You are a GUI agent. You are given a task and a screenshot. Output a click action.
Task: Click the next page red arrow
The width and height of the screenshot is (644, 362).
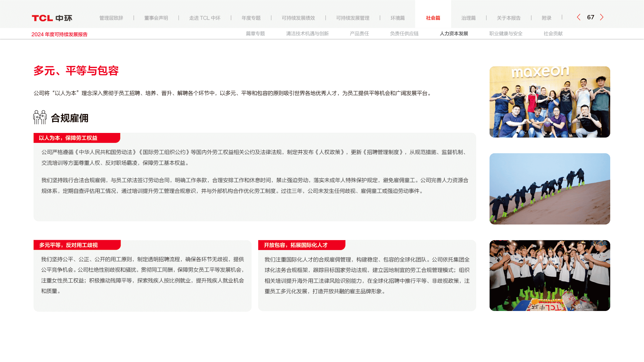601,17
